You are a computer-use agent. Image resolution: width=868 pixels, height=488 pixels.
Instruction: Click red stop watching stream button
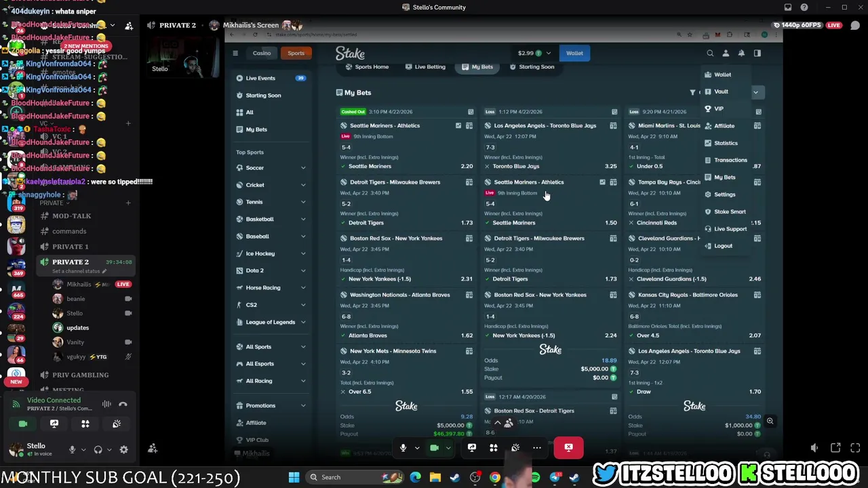(568, 447)
